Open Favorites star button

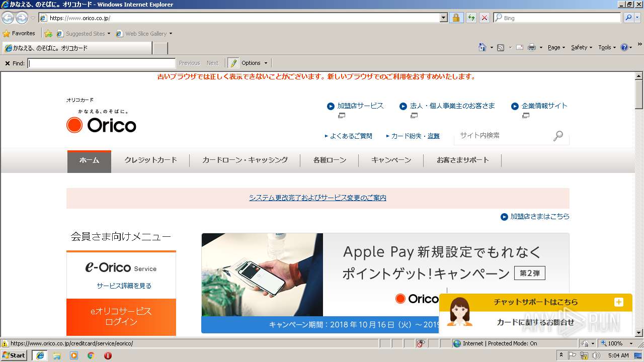pyautogui.click(x=19, y=33)
